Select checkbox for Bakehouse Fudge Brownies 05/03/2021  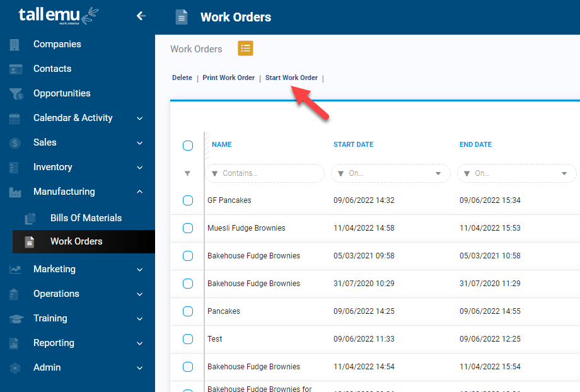[x=188, y=256]
